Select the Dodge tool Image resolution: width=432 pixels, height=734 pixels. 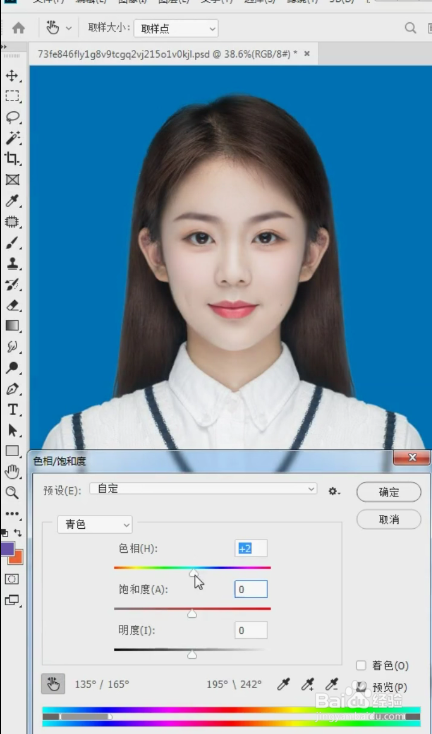[x=12, y=368]
